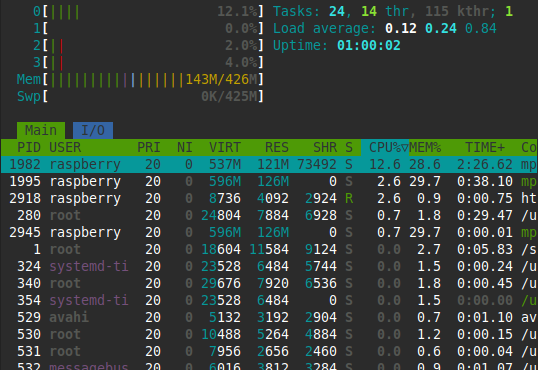Sort by the NI column header
Viewport: 538px width, 370px height.
[x=185, y=148]
